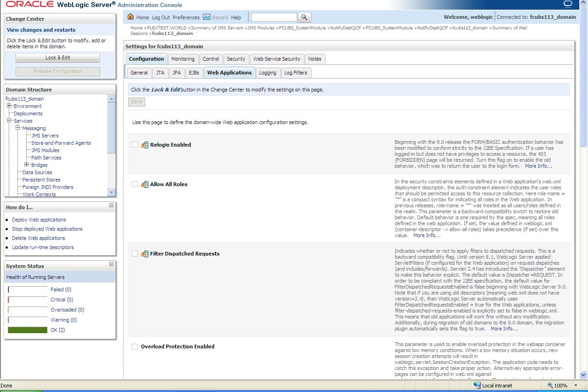The image size is (588, 392).
Task: Click the FLEXTEST.WORLD breadcrumb link
Action: pos(167,28)
